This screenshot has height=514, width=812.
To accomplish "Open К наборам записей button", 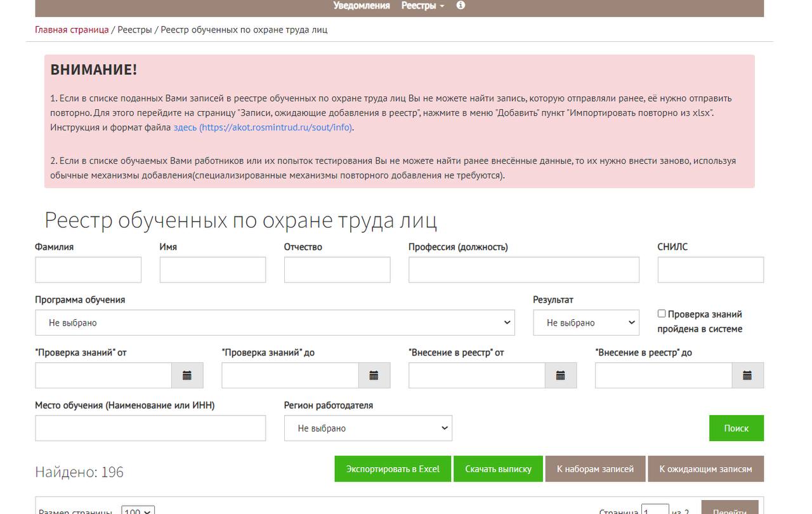I will pyautogui.click(x=595, y=469).
